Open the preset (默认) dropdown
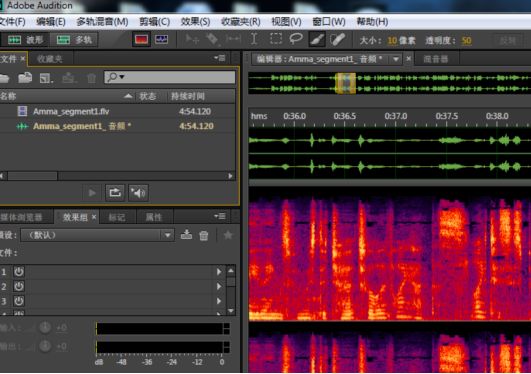 (x=97, y=235)
